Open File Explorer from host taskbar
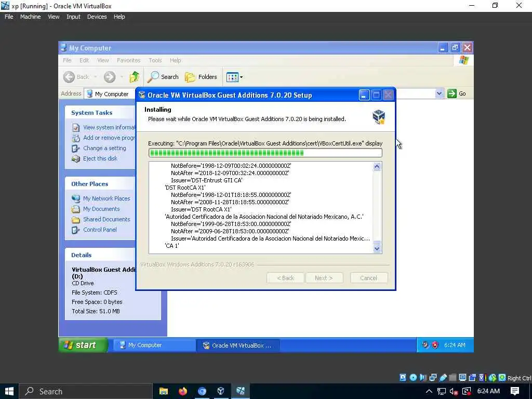The height and width of the screenshot is (399, 532). (164, 391)
